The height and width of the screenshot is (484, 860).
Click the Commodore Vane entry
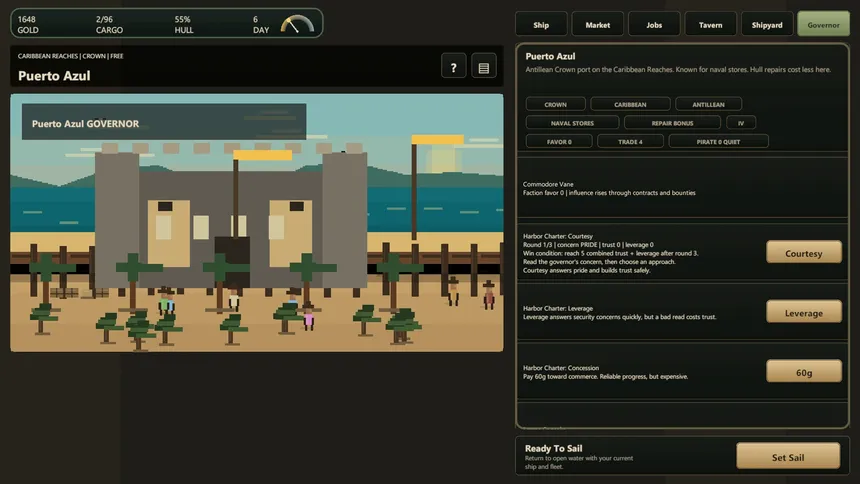click(x=682, y=188)
